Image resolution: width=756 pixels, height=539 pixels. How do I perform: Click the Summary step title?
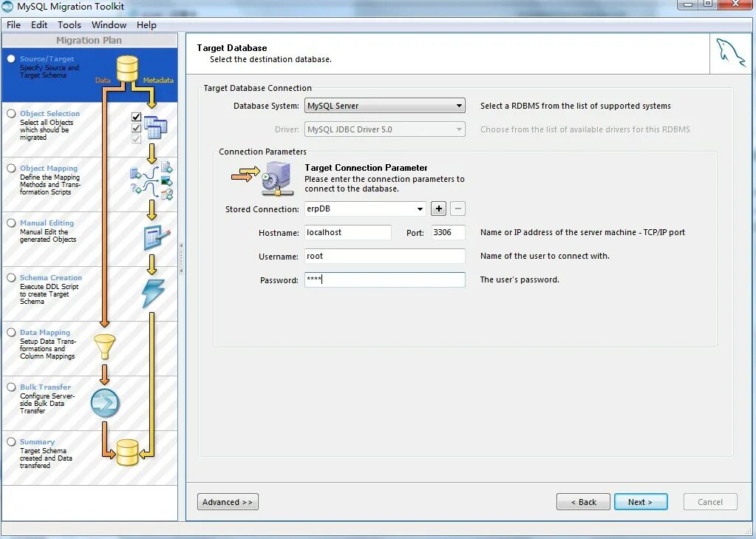coord(37,442)
